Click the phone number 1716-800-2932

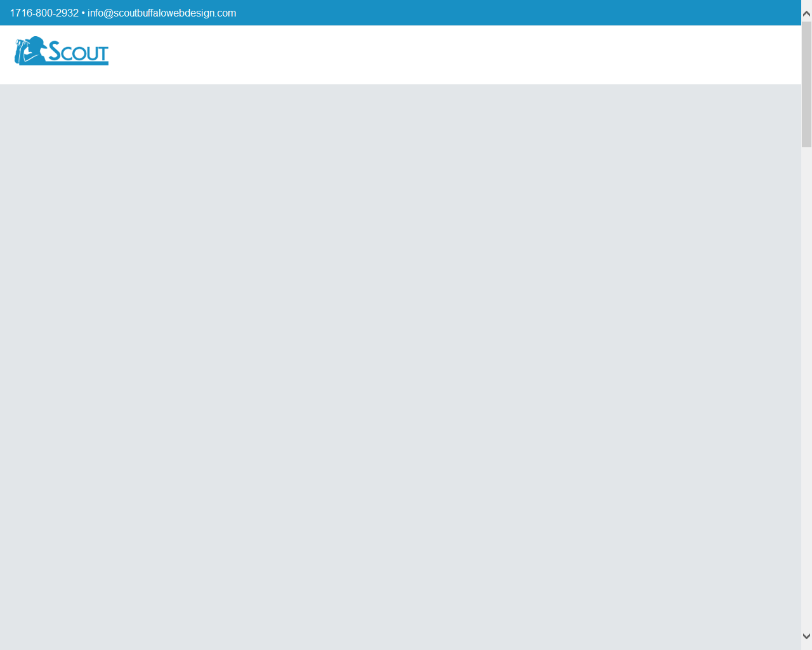44,13
